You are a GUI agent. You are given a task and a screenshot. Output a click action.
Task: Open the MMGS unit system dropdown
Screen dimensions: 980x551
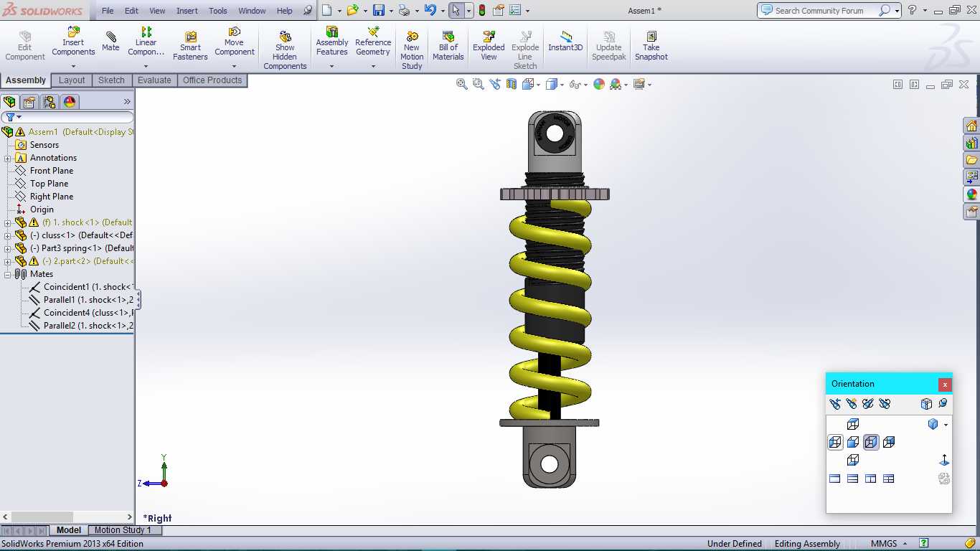tap(889, 544)
